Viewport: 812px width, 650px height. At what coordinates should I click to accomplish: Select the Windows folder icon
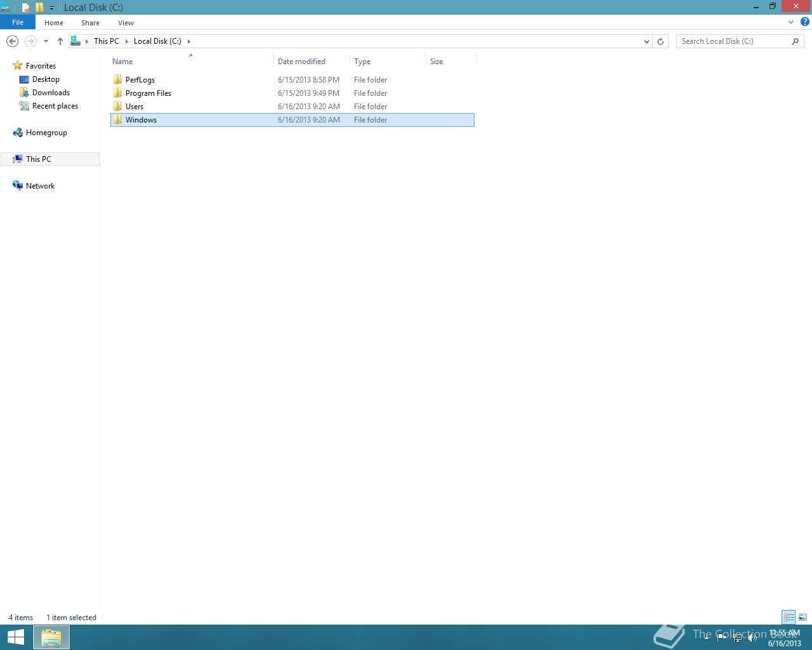click(x=117, y=120)
